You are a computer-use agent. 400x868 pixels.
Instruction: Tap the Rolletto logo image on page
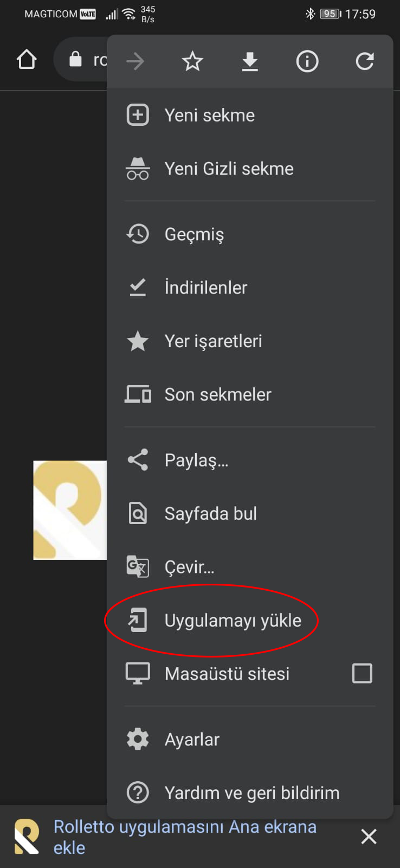click(70, 510)
